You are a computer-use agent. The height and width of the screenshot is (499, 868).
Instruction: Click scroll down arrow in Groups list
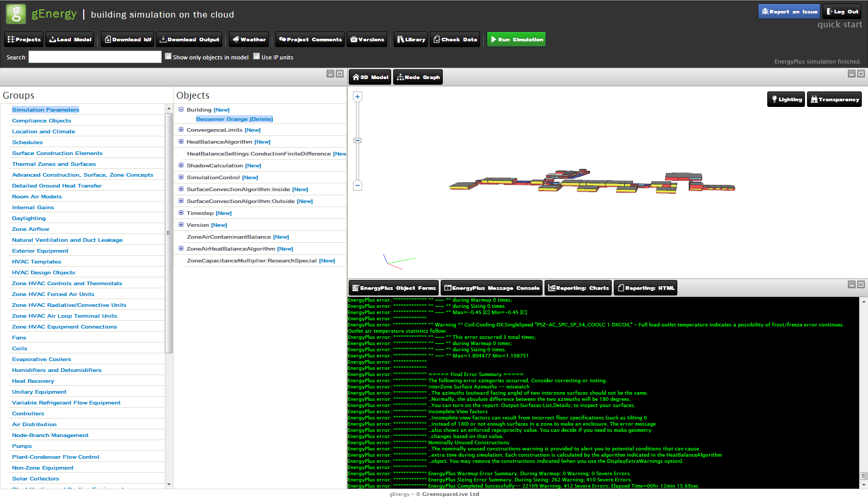pyautogui.click(x=168, y=485)
